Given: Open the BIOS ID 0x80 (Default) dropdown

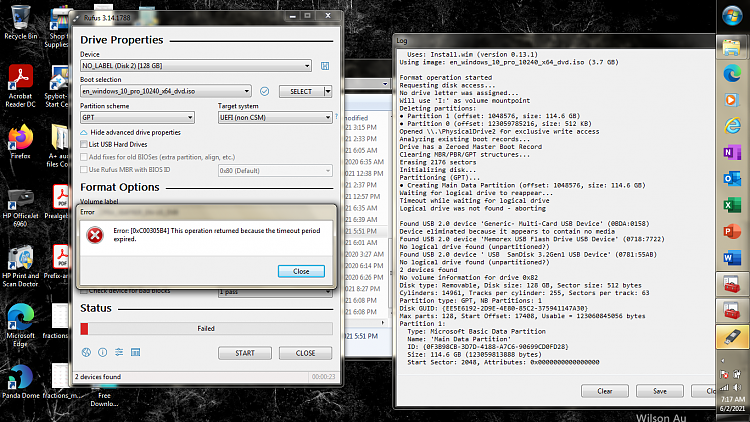Looking at the screenshot, I should 275,170.
